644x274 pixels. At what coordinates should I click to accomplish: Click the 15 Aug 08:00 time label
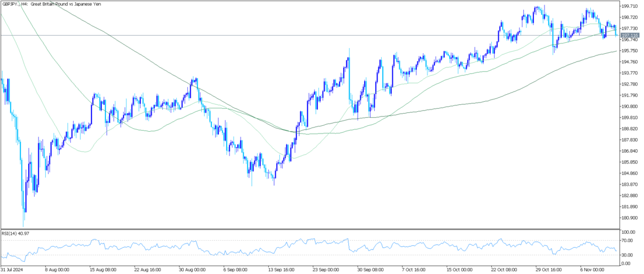point(103,270)
